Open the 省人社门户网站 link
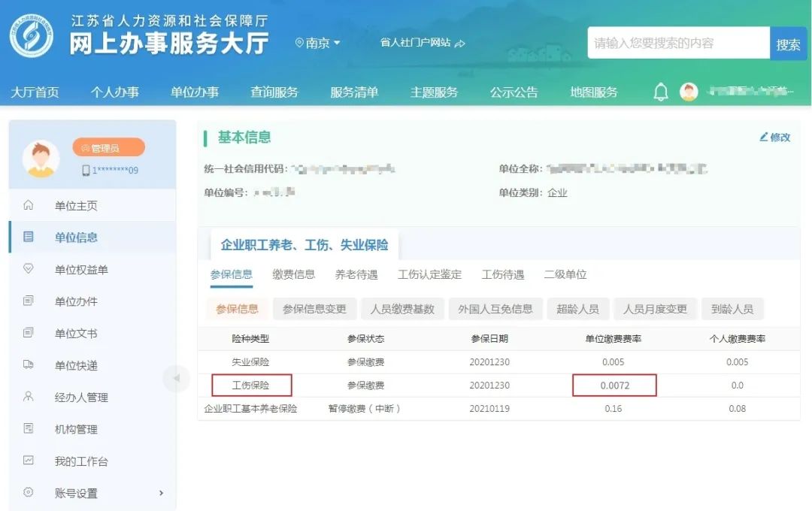 422,44
